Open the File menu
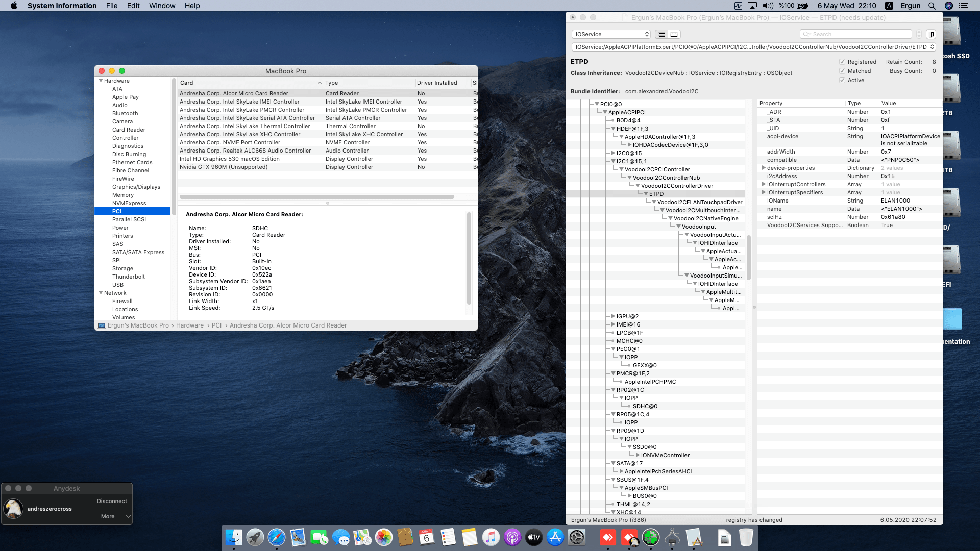Screen dimensions: 980x551 (112, 6)
